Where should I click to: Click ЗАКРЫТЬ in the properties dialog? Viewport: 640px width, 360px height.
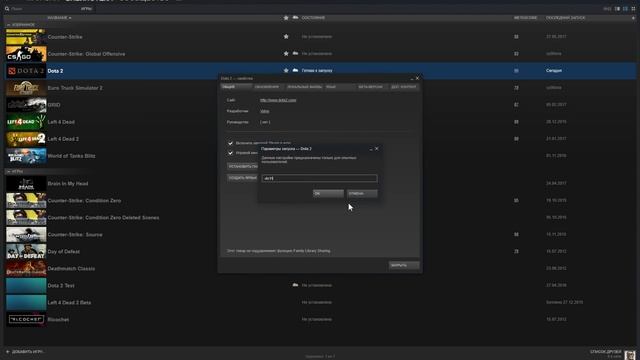[x=404, y=265]
